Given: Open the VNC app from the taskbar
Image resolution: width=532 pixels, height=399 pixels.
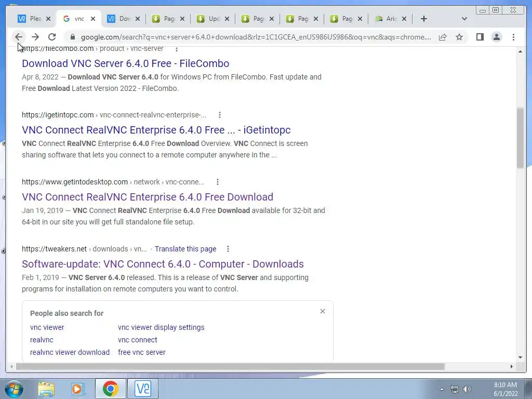Looking at the screenshot, I should (143, 389).
